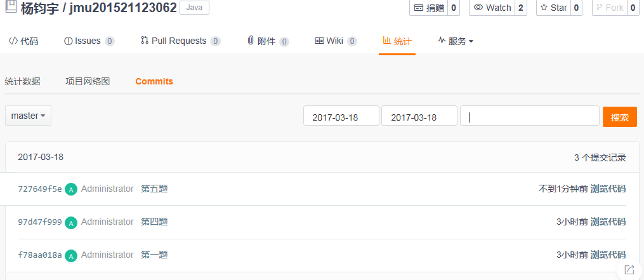Viewport: 644px width, 280px height.
Task: Browse code for the 第一题 commit
Action: (608, 255)
